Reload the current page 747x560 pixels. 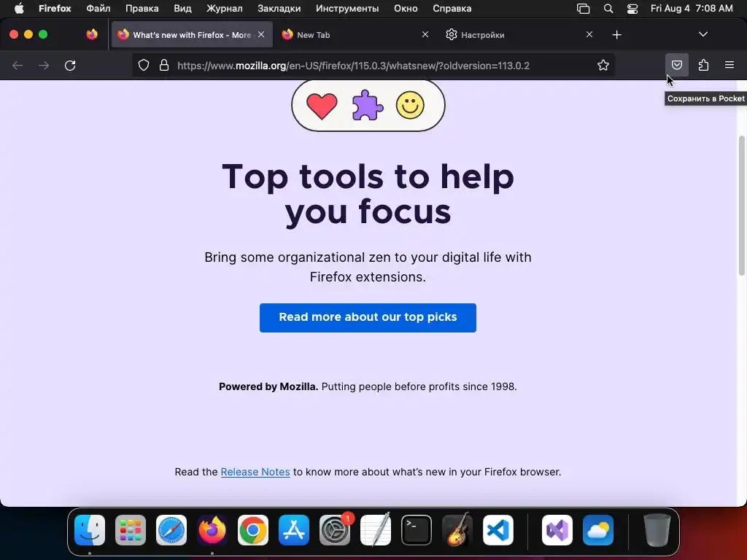click(x=70, y=65)
